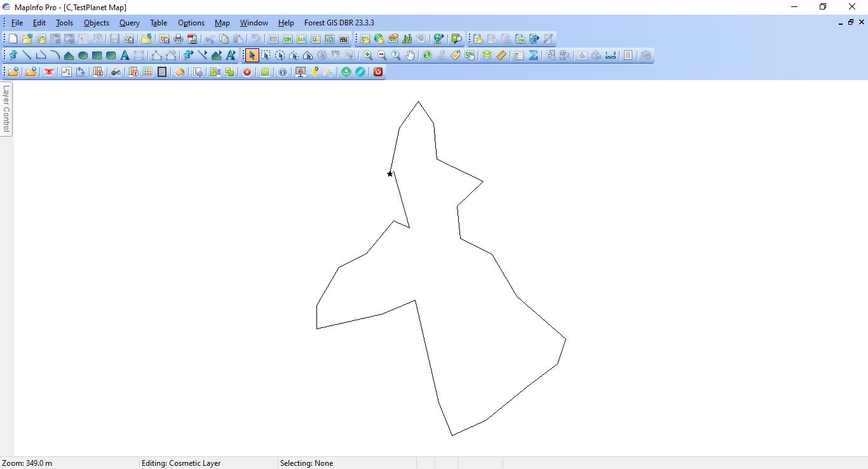The image size is (868, 469).
Task: Click the green Info tool icon
Action: click(427, 55)
